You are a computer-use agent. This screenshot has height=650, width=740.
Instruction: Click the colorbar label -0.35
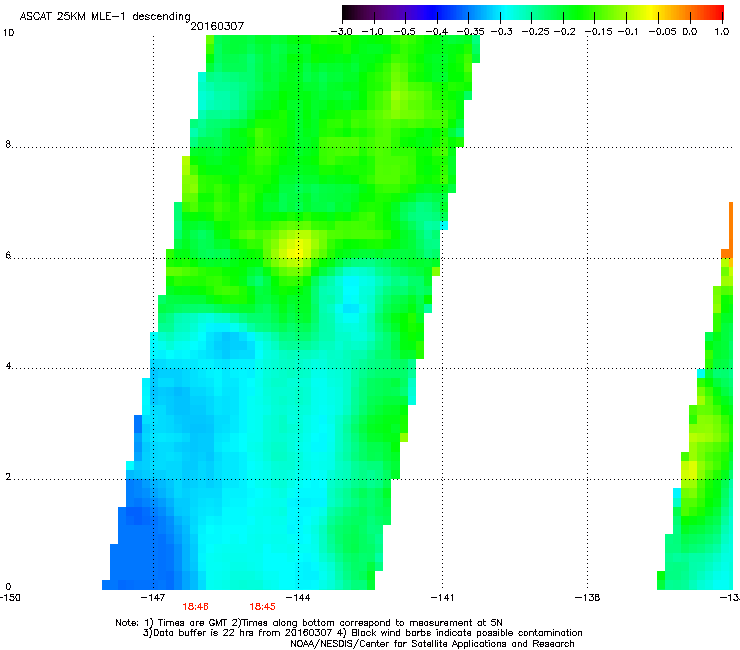coord(471,32)
